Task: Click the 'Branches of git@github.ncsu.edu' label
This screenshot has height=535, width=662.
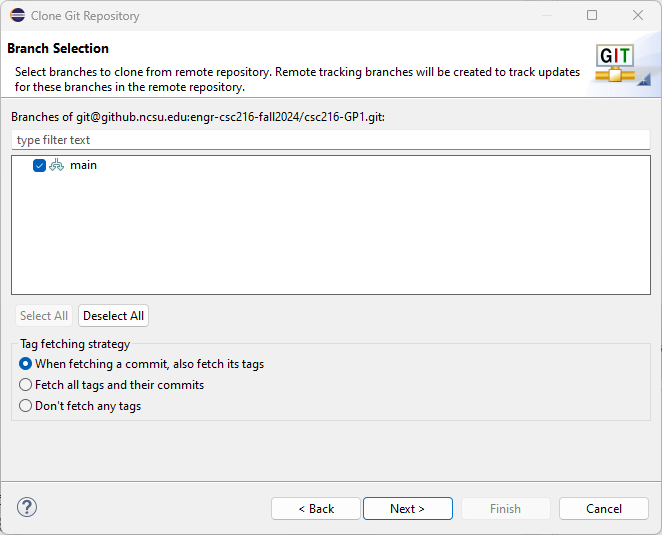Action: click(198, 117)
